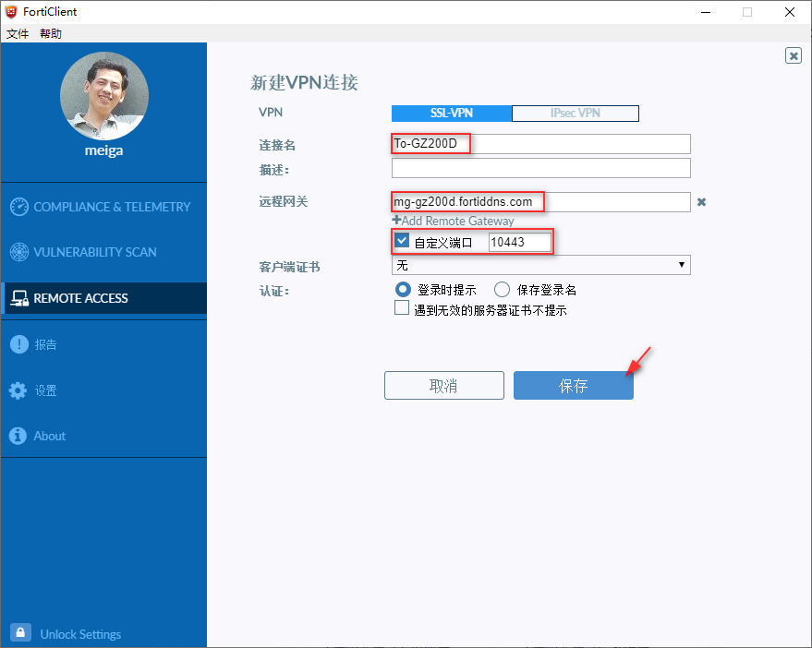The image size is (812, 648).
Task: Switch to the IPsec VPN tab
Action: coord(576,114)
